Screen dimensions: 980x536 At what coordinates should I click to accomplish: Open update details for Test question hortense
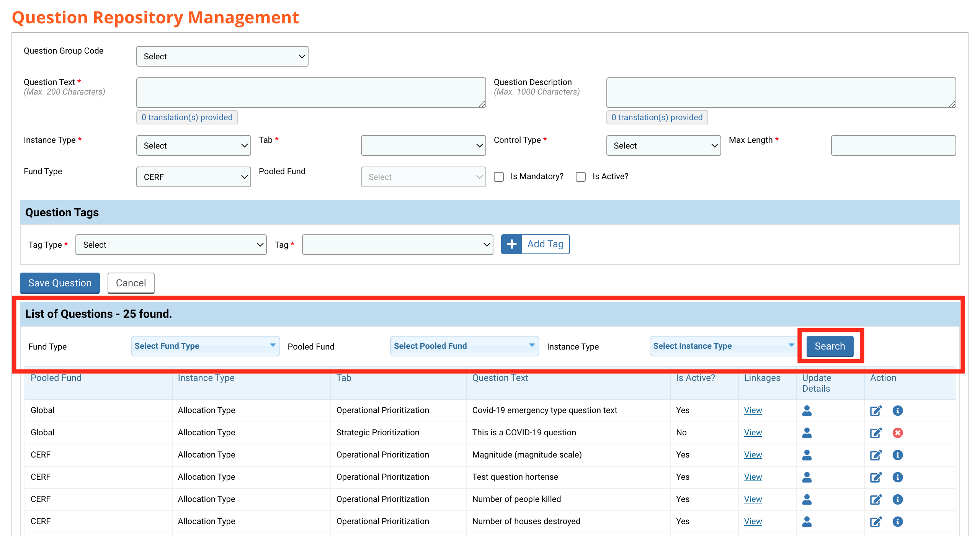(807, 477)
